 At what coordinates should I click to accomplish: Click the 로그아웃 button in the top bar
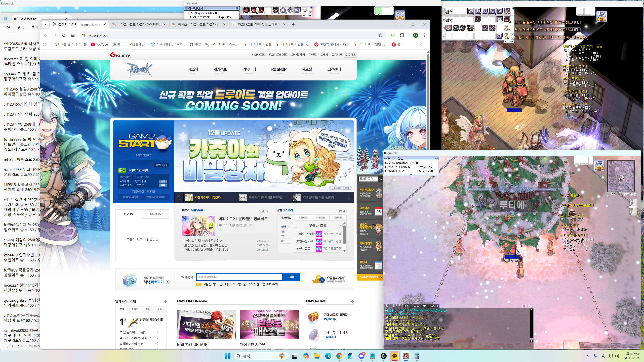(350, 55)
